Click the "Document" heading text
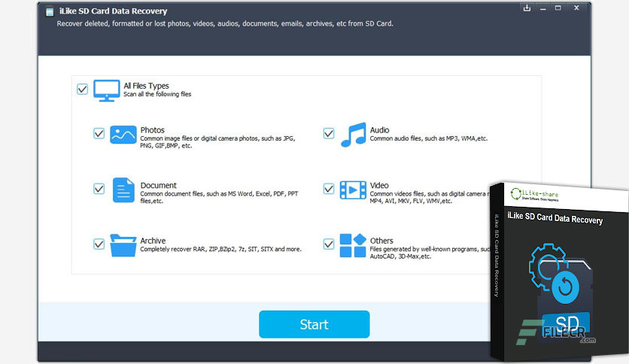This screenshot has width=629, height=364. [x=159, y=185]
